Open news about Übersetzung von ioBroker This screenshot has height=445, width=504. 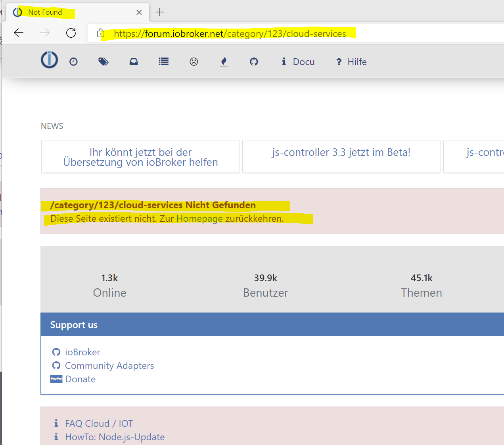pos(140,157)
